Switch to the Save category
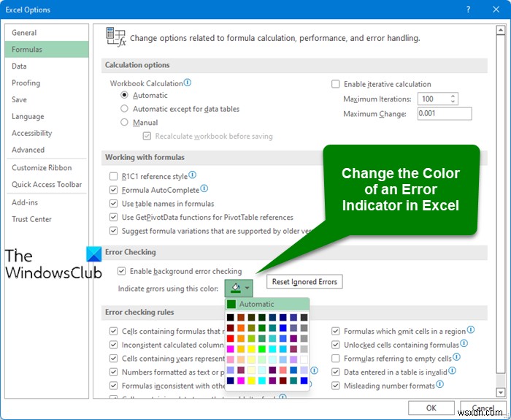Viewport: 511px width, 420px height. pyautogui.click(x=47, y=99)
